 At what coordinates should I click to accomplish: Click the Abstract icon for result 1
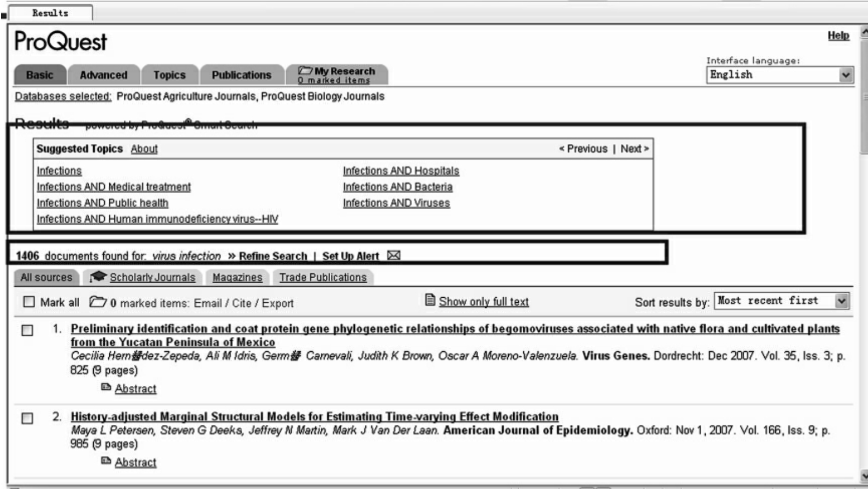(106, 387)
